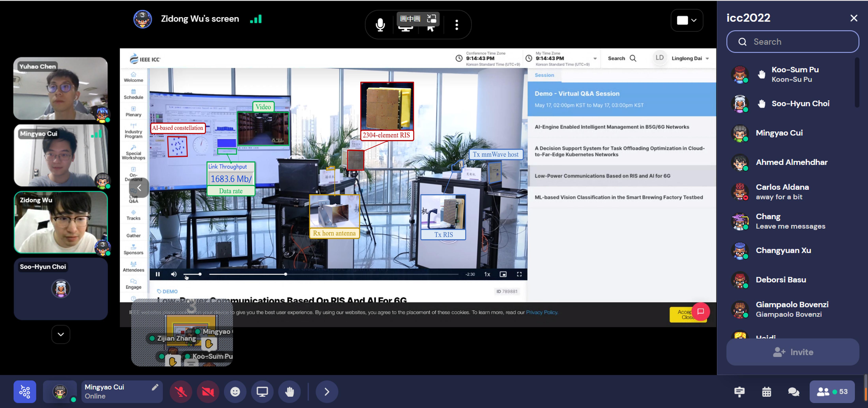Select Low-Power Communications RIS session item

coord(602,176)
